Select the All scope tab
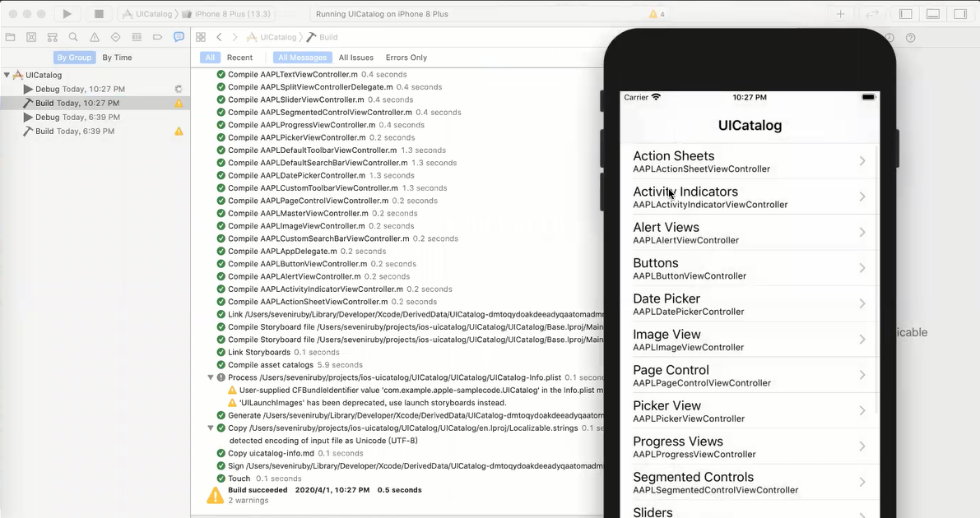Screen dimensions: 980x518 (x=210, y=58)
